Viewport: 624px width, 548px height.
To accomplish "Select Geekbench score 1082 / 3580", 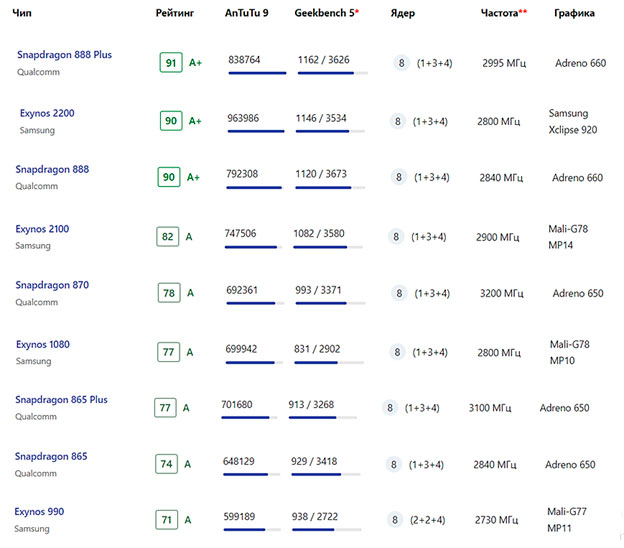I will pyautogui.click(x=319, y=233).
